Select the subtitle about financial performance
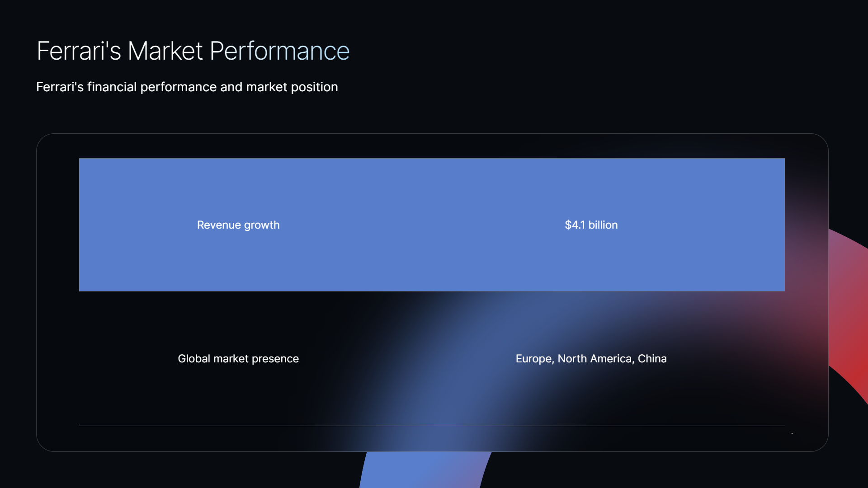Image resolution: width=868 pixels, height=488 pixels. (187, 87)
